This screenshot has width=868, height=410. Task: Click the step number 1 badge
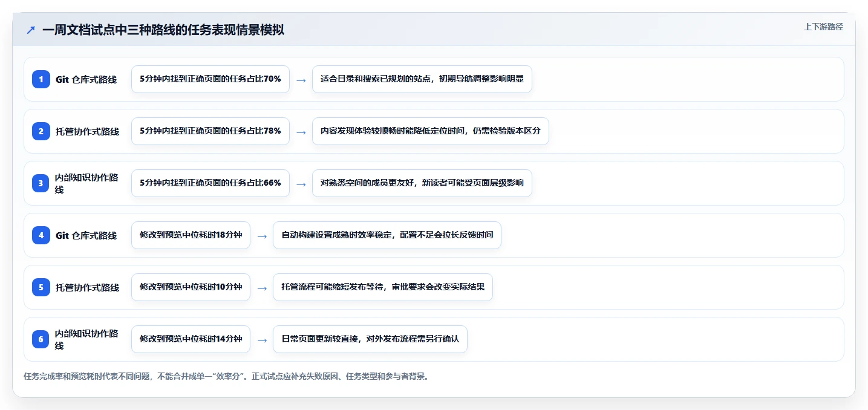[41, 79]
